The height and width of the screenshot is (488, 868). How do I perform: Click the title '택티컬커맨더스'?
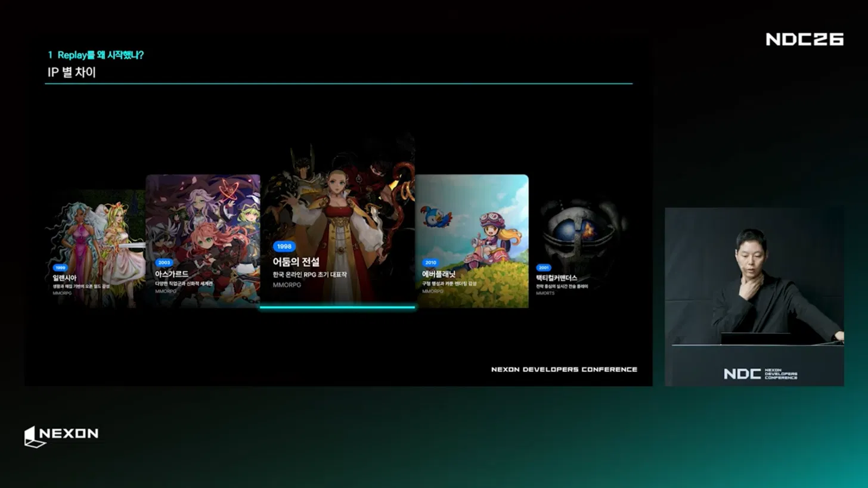(x=557, y=278)
